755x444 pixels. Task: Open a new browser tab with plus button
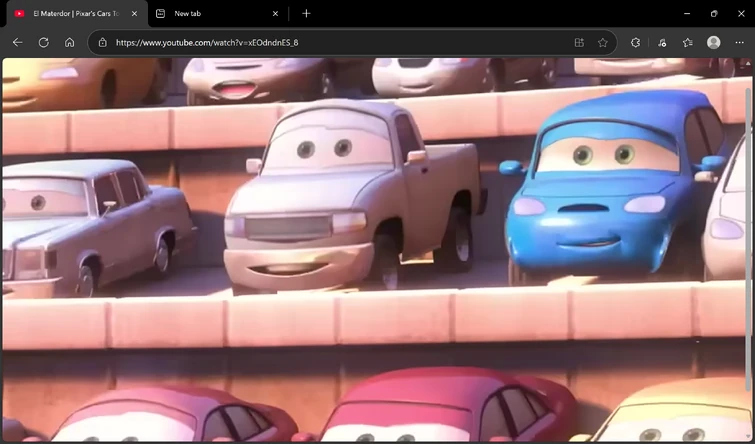coord(306,13)
